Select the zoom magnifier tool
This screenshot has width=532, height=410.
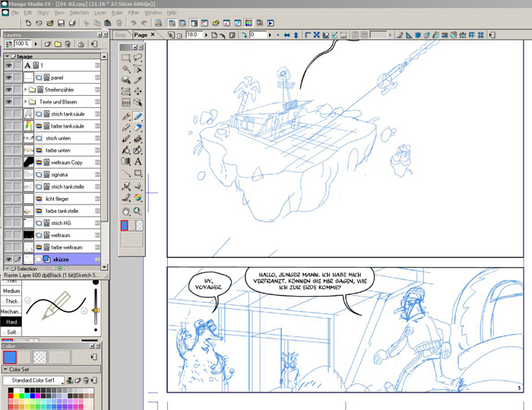click(138, 211)
